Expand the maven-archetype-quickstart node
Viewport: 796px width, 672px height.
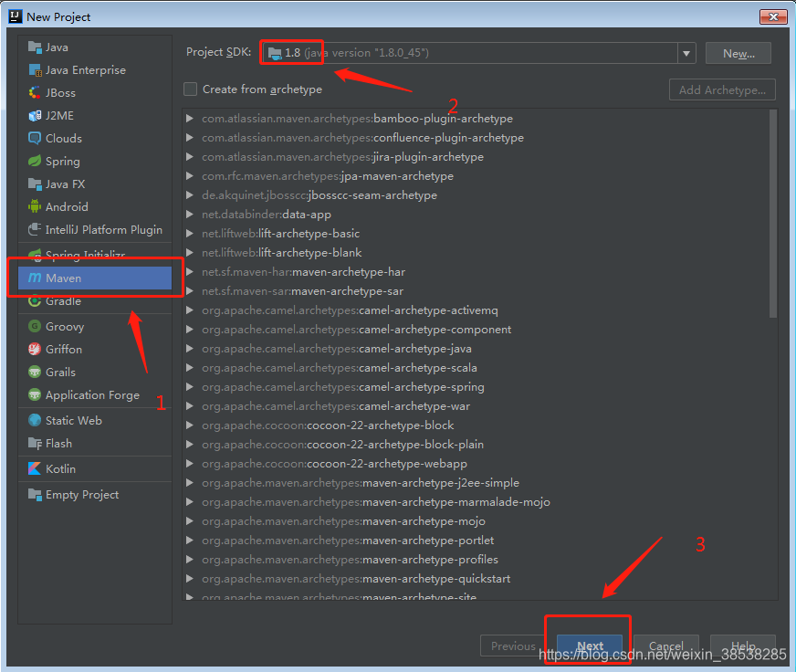[x=190, y=579]
